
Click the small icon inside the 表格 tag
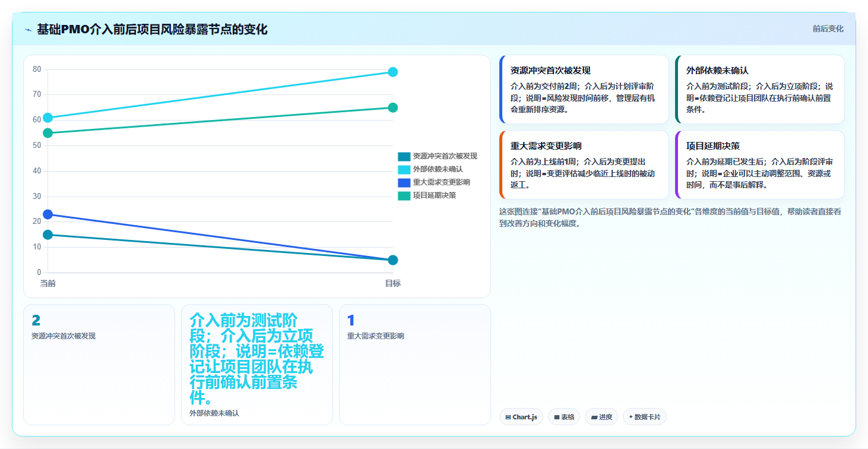click(x=557, y=418)
